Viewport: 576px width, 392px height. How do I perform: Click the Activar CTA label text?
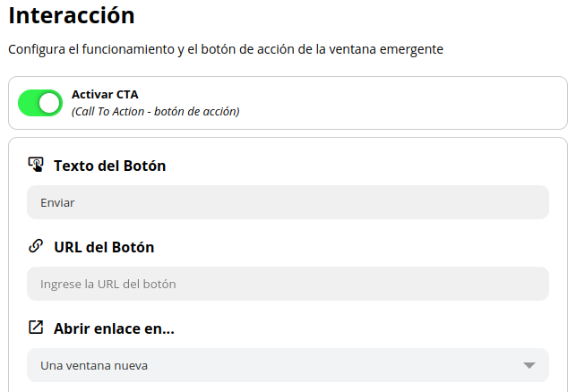pos(105,94)
